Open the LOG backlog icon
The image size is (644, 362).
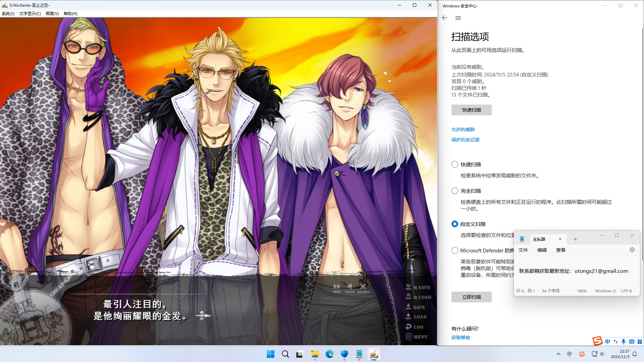414,327
